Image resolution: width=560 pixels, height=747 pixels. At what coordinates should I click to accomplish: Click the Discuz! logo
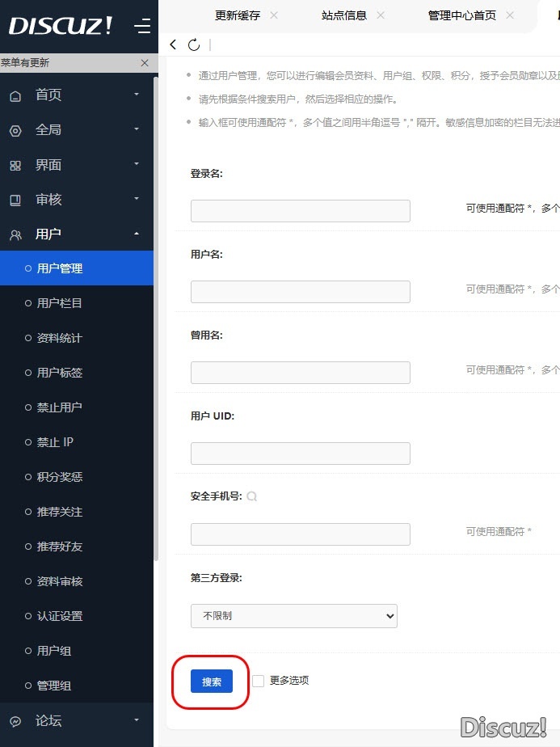tap(61, 26)
